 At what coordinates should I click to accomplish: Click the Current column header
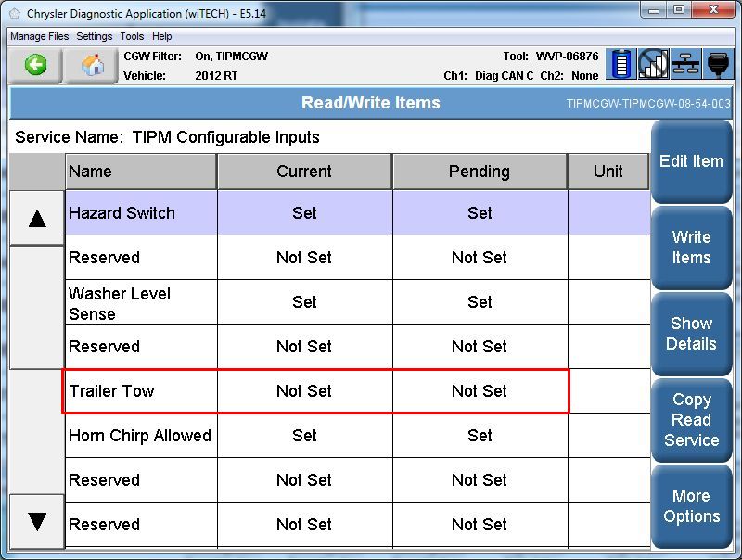point(304,172)
